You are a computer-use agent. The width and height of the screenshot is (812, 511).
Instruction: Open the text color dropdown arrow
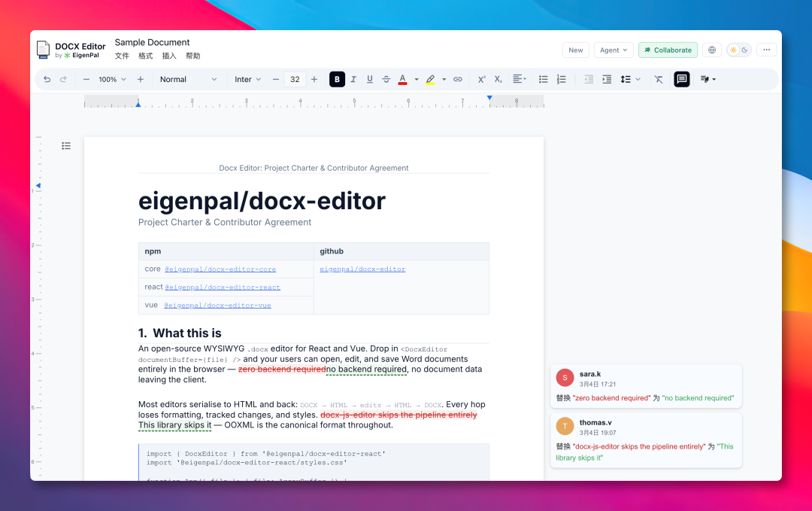coord(417,79)
